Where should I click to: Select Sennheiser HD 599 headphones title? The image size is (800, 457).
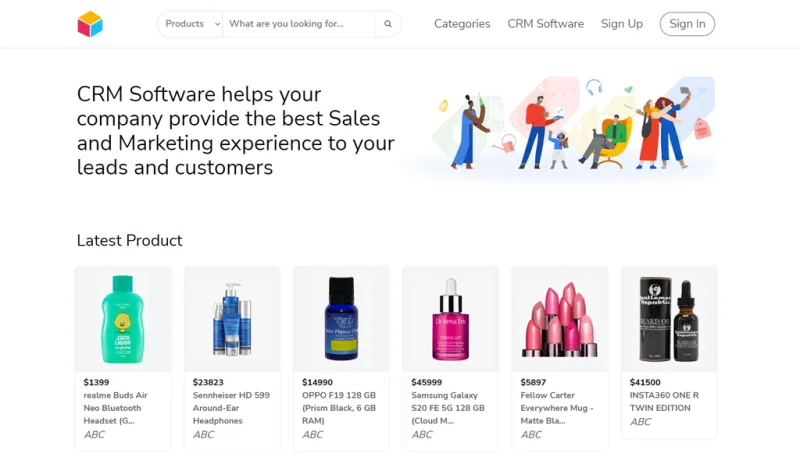(x=231, y=408)
